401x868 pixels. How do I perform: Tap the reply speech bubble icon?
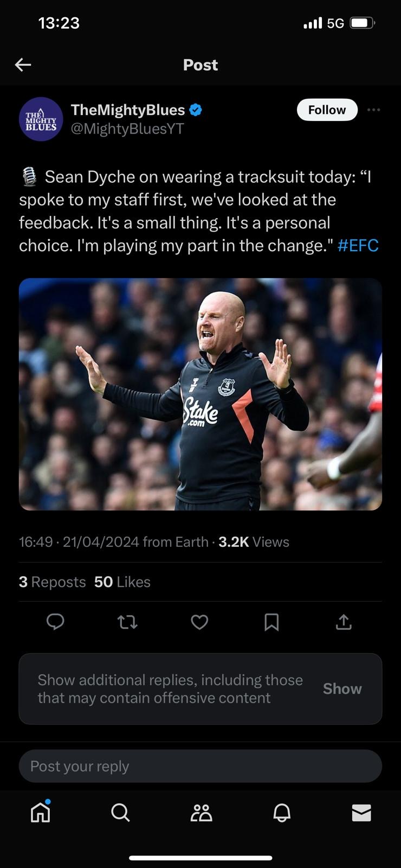coord(55,622)
